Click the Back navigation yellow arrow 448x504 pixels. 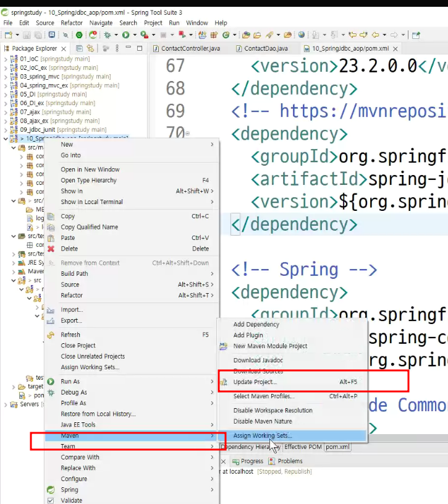pos(375,35)
